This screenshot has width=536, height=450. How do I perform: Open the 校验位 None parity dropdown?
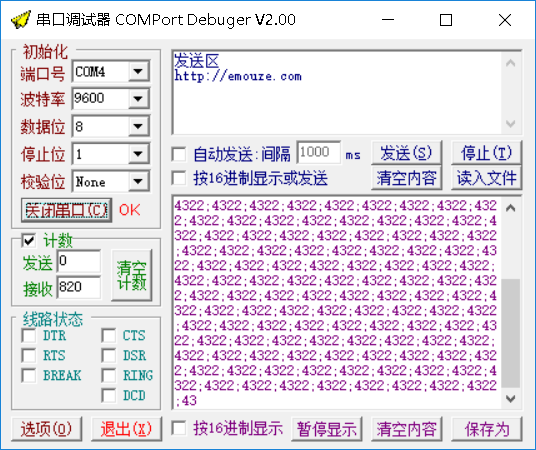coord(138,181)
